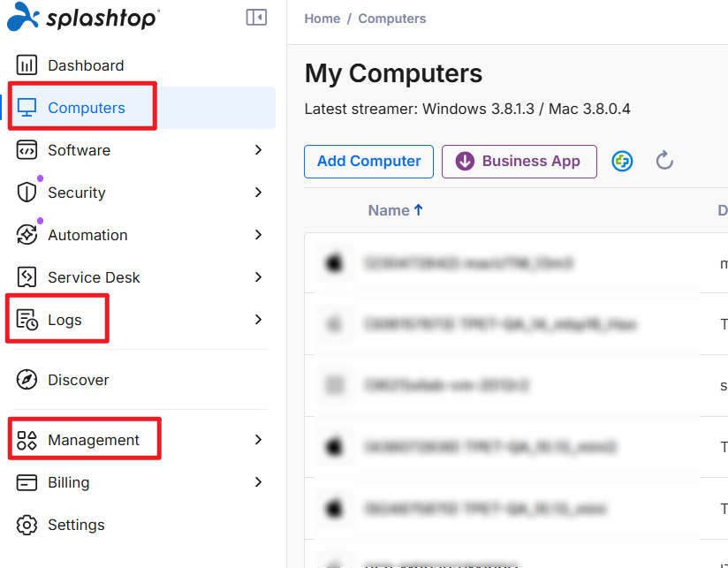The width and height of the screenshot is (728, 568).
Task: Click the Logs clock icon
Action: 27,320
